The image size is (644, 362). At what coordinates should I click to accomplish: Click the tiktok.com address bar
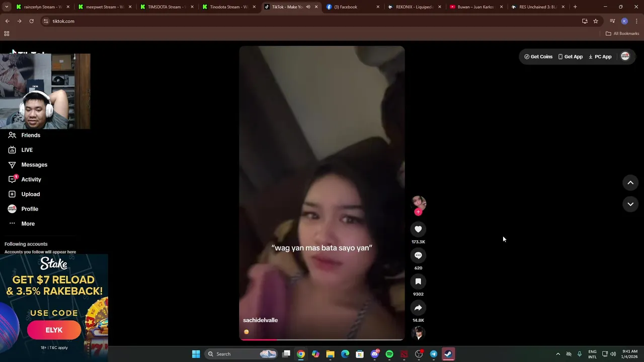[312, 21]
